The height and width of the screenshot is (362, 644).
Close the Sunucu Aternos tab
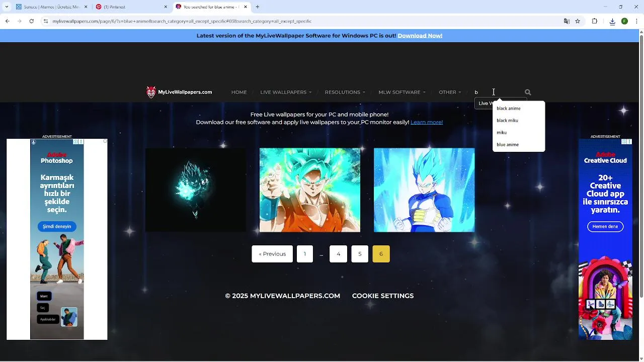tap(86, 7)
